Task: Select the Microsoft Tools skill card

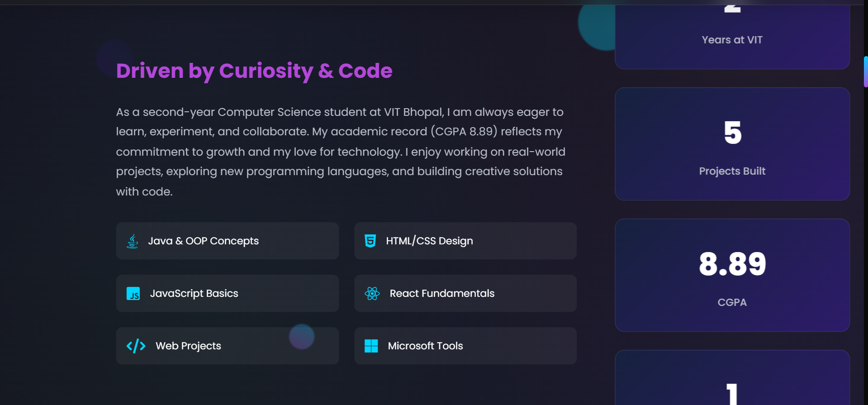Action: coord(465,346)
